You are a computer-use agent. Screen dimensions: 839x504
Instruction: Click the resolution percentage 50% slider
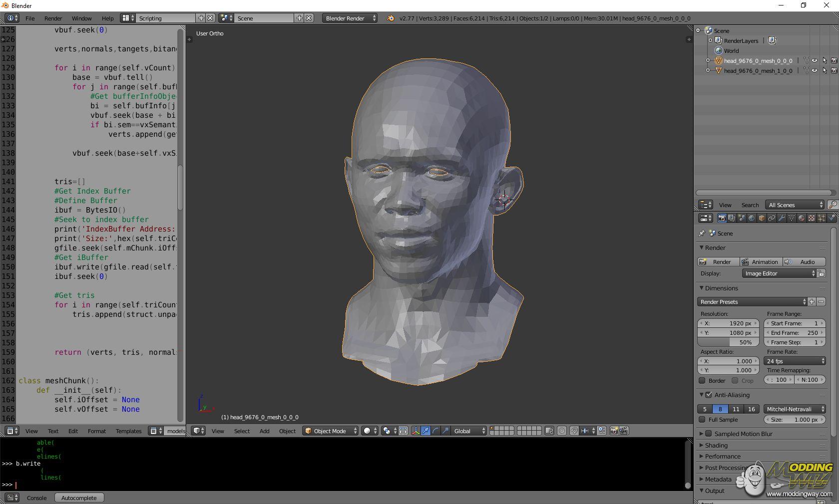click(x=728, y=342)
